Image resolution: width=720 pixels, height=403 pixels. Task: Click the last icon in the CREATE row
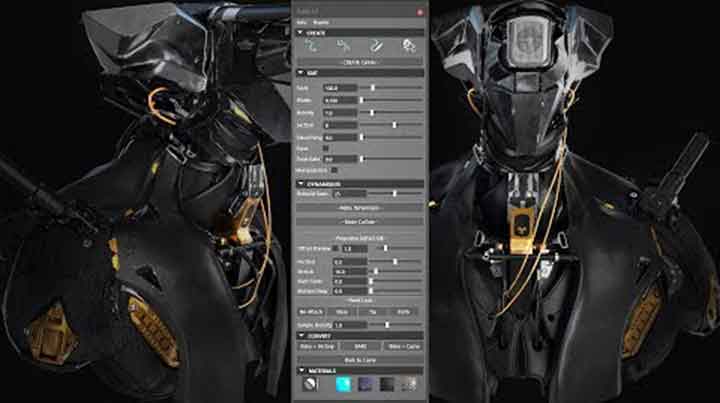click(409, 45)
